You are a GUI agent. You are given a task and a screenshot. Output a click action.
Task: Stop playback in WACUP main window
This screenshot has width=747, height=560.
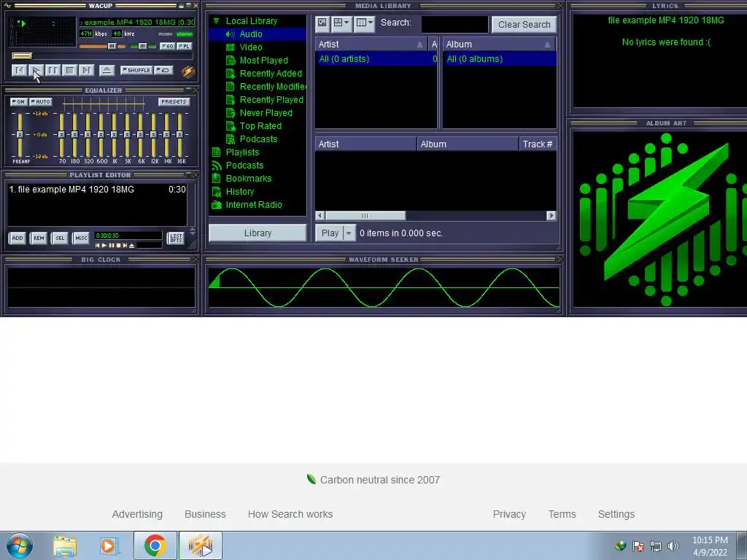(x=69, y=71)
